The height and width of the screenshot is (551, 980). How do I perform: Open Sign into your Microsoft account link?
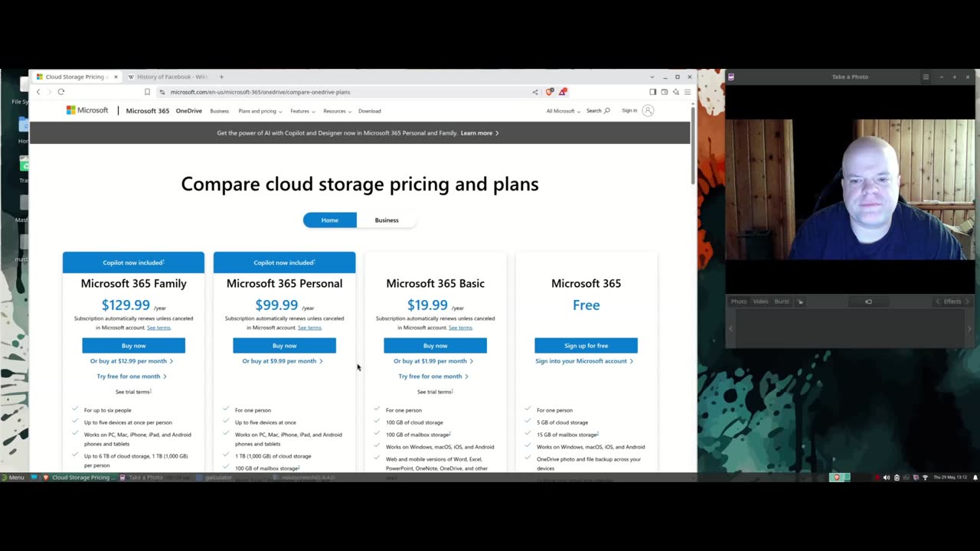584,361
